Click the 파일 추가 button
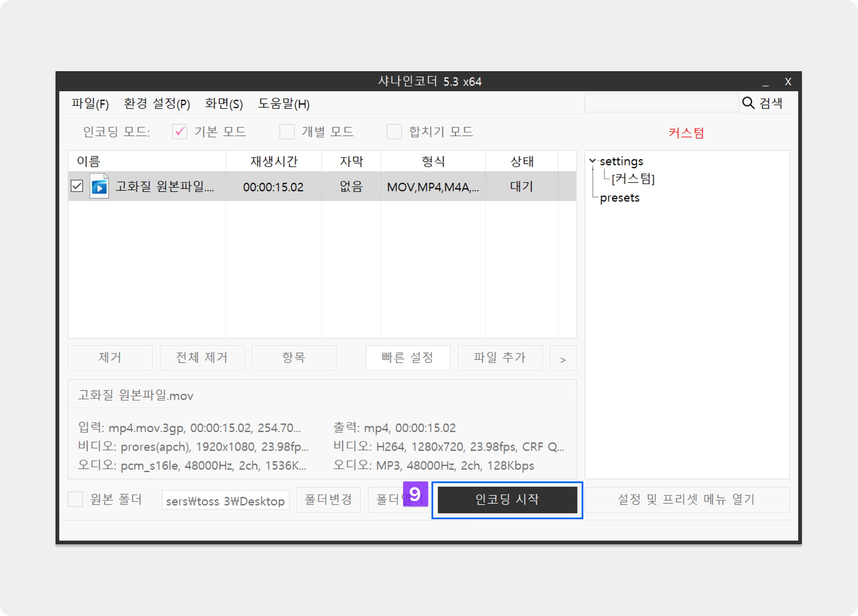858x616 pixels. [x=500, y=358]
